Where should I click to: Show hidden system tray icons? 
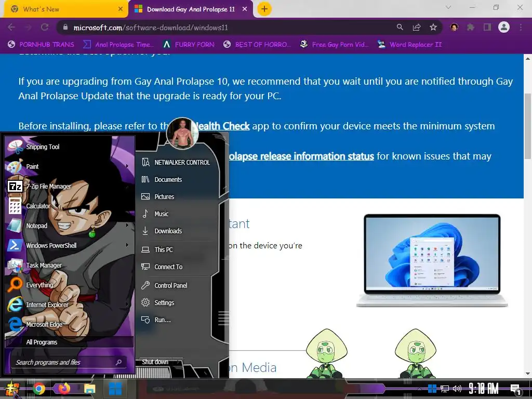coord(419,389)
